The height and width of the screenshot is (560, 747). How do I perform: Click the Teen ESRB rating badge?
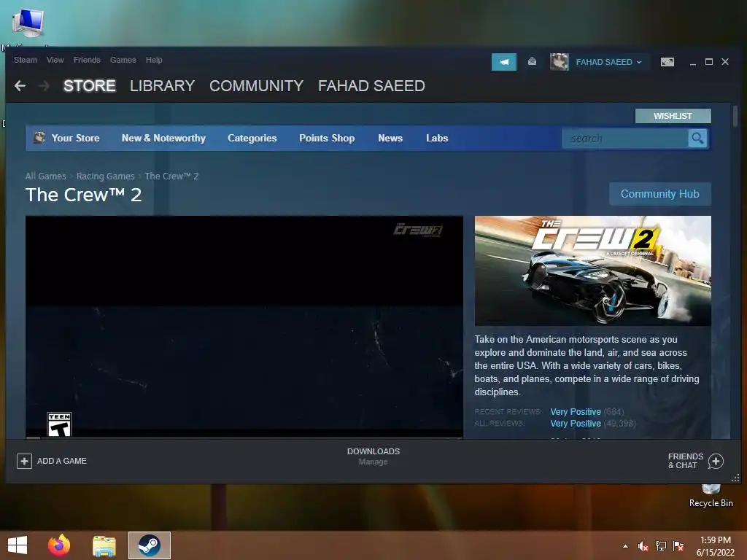60,424
